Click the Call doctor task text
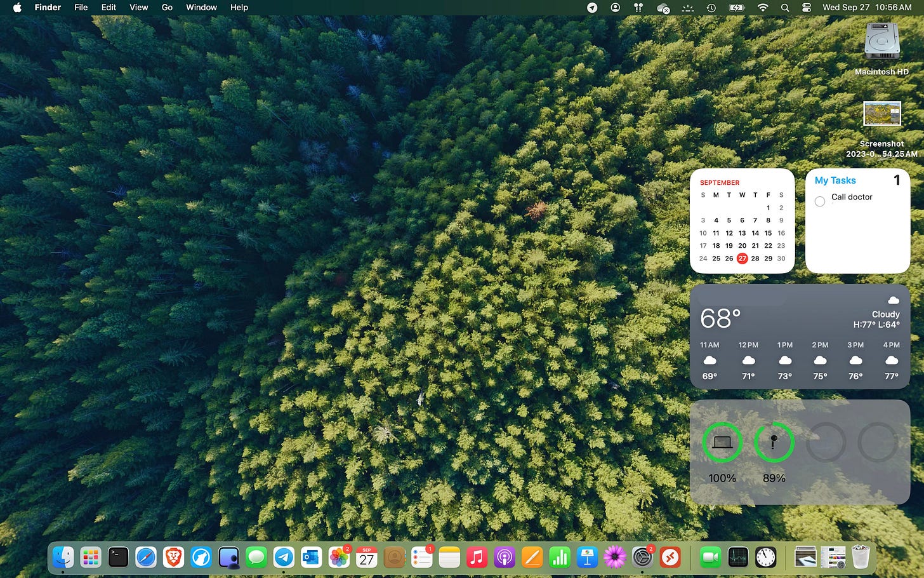 coord(852,197)
